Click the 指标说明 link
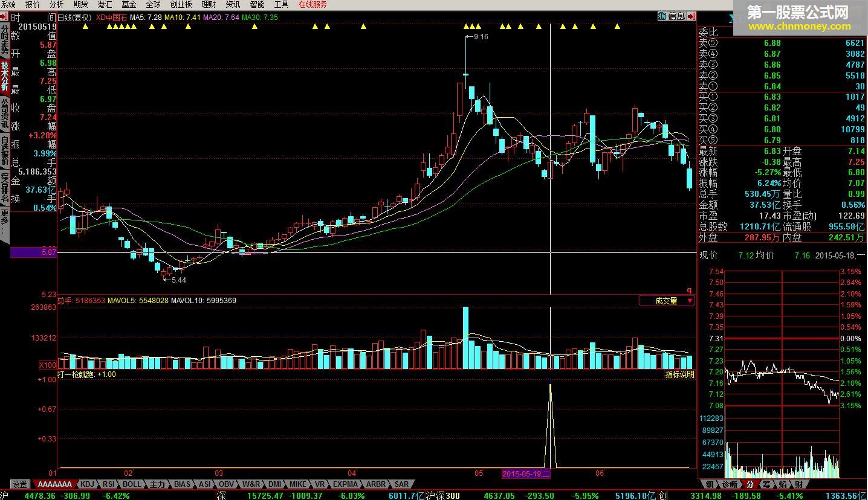The image size is (868, 500). (x=679, y=374)
